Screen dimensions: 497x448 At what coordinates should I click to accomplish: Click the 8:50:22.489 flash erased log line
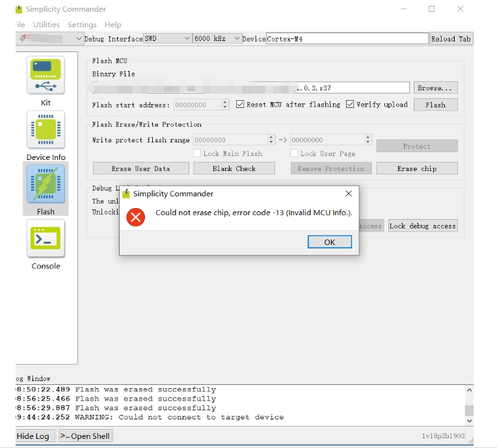tap(116, 389)
